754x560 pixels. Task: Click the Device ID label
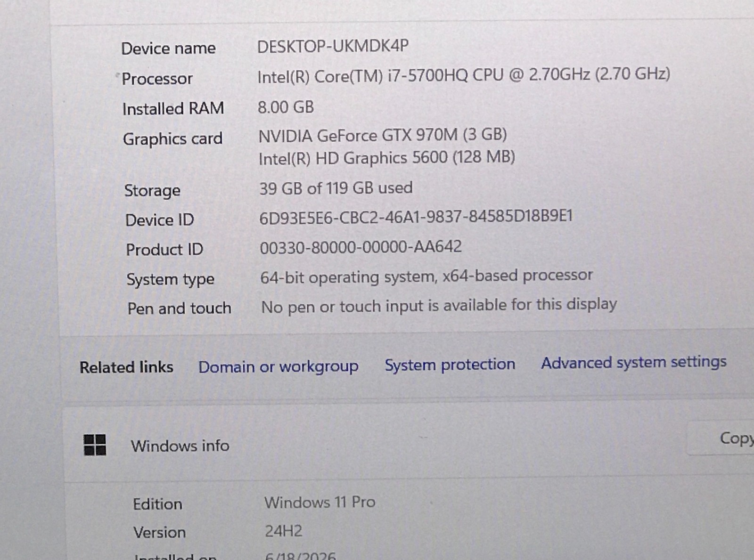click(159, 220)
